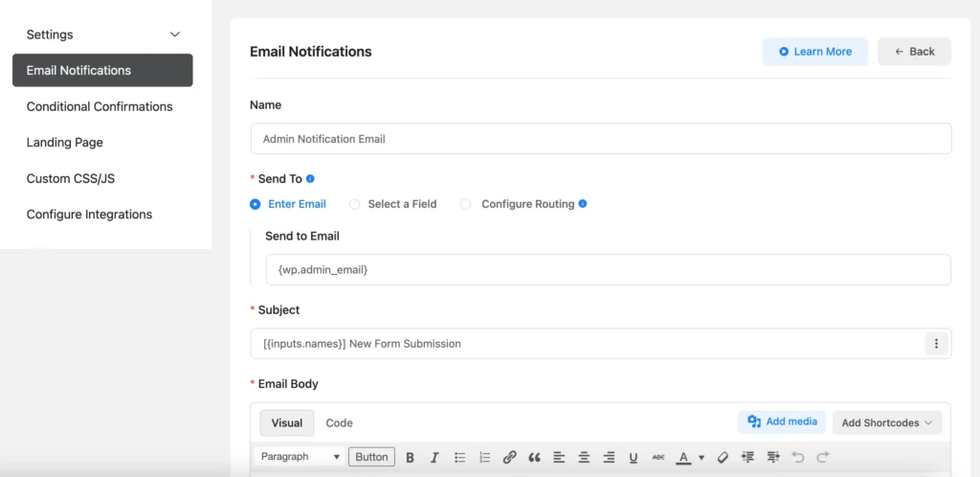Go back with the Back button
The height and width of the screenshot is (477, 980).
[x=914, y=52]
